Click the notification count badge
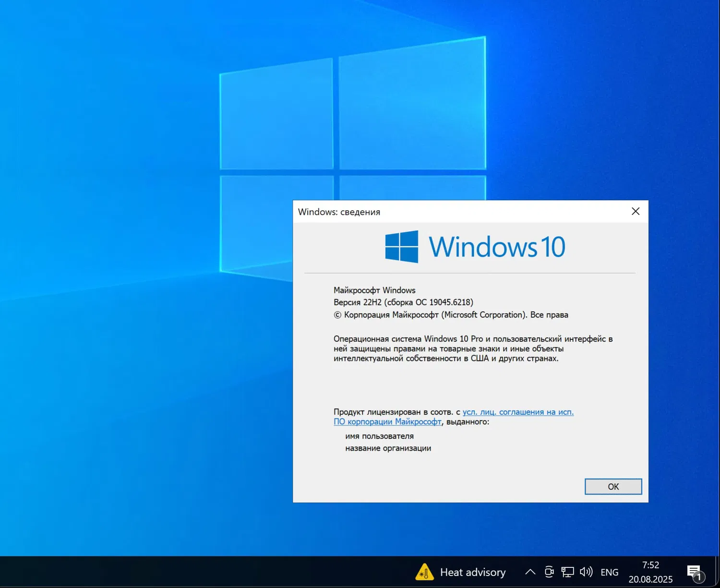Screen dimensions: 720x588 point(699,578)
